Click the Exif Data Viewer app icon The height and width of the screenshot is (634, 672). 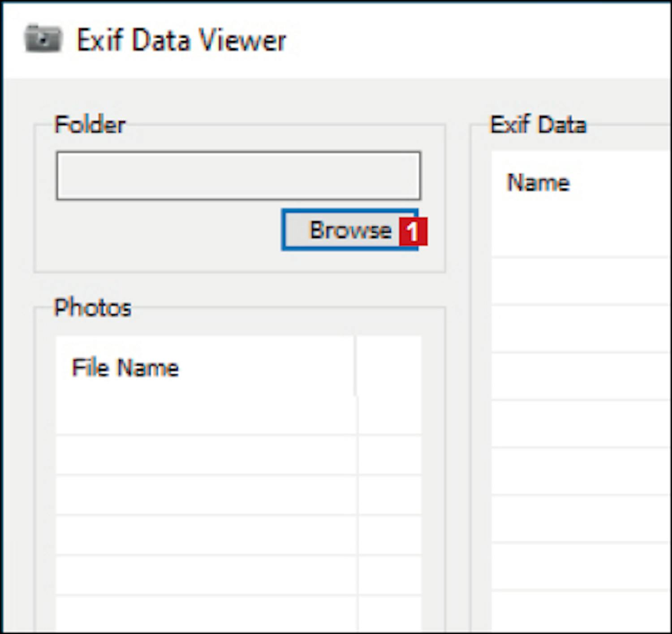click(43, 39)
